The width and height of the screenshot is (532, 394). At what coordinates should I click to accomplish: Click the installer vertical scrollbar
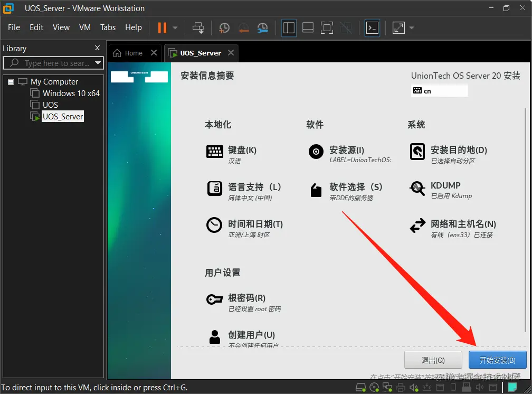tap(526, 220)
